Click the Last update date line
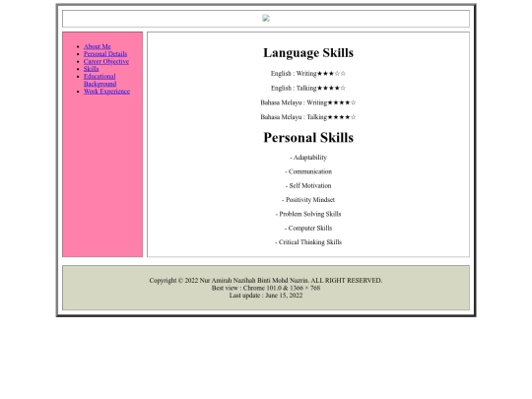 (266, 296)
